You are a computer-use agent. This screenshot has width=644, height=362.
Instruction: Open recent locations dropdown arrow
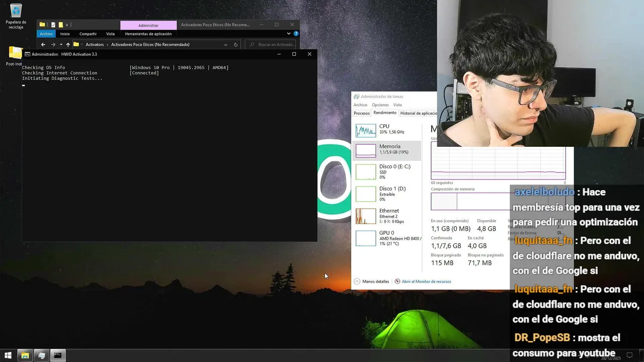pos(61,45)
